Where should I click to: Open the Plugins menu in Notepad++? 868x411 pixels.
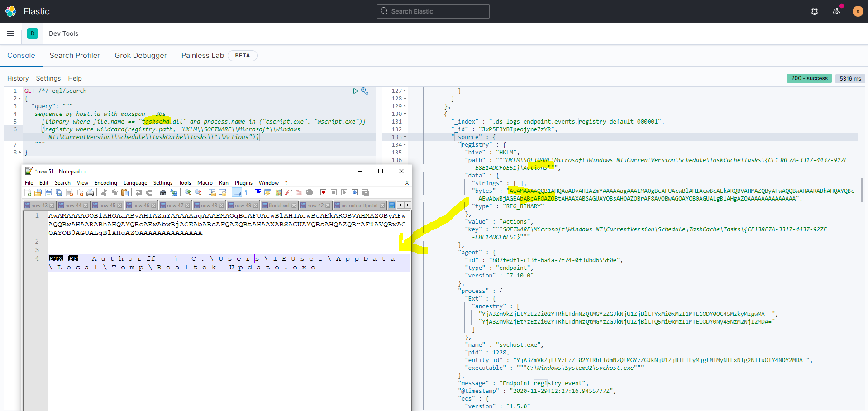243,182
